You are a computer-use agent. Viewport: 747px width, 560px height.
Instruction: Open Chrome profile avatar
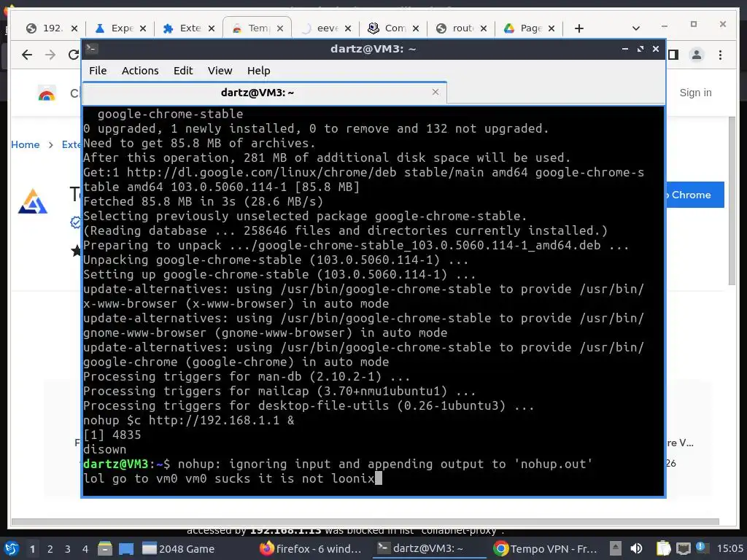(x=697, y=55)
